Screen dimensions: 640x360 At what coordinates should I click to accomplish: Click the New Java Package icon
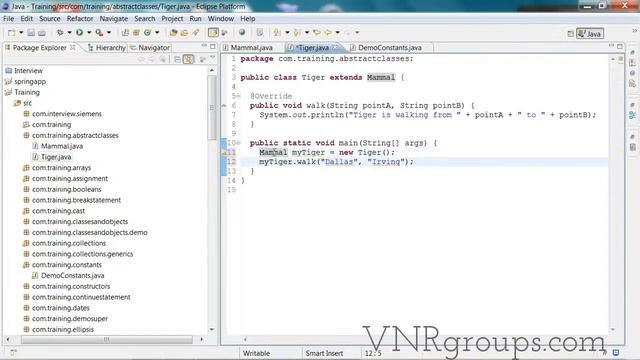pyautogui.click(x=136, y=33)
